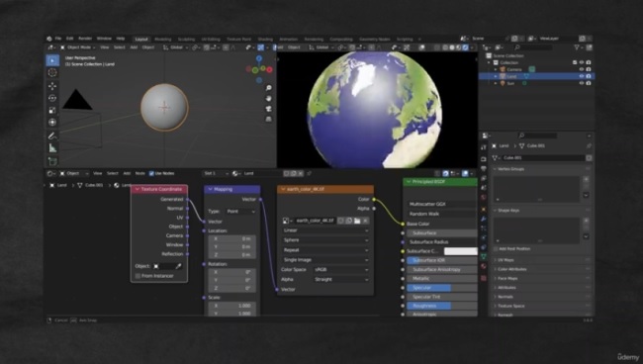Select Land object row in outliner
The height and width of the screenshot is (364, 643).
pyautogui.click(x=536, y=76)
